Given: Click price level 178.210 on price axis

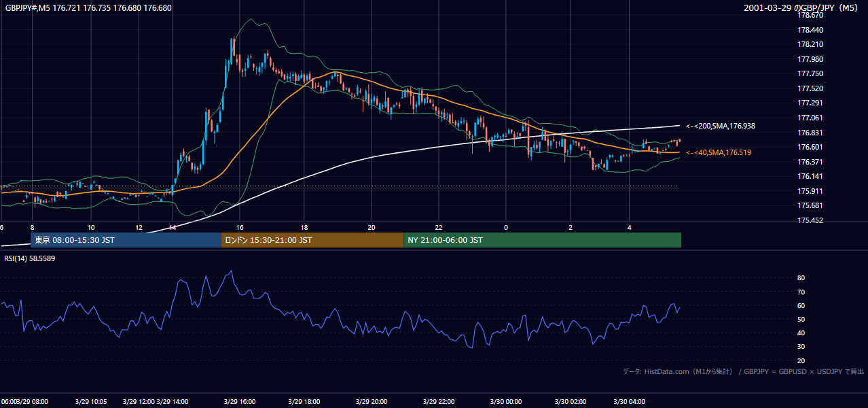Looking at the screenshot, I should [x=810, y=44].
